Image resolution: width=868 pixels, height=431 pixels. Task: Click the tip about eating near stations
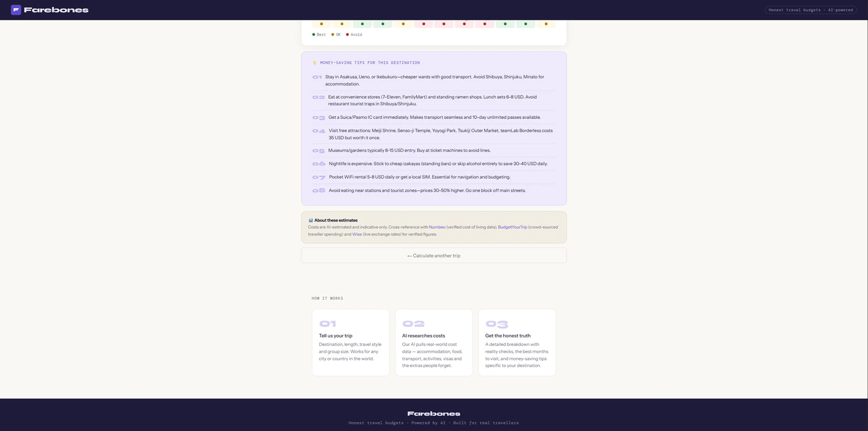434,190
